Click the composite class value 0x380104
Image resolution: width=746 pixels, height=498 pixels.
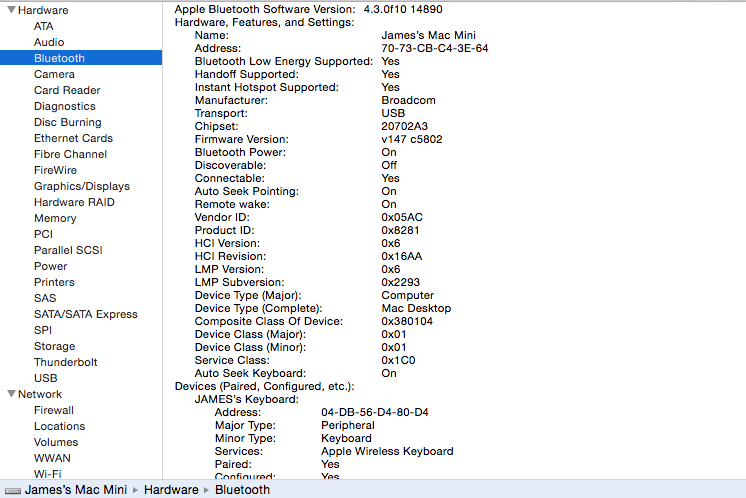pos(407,321)
